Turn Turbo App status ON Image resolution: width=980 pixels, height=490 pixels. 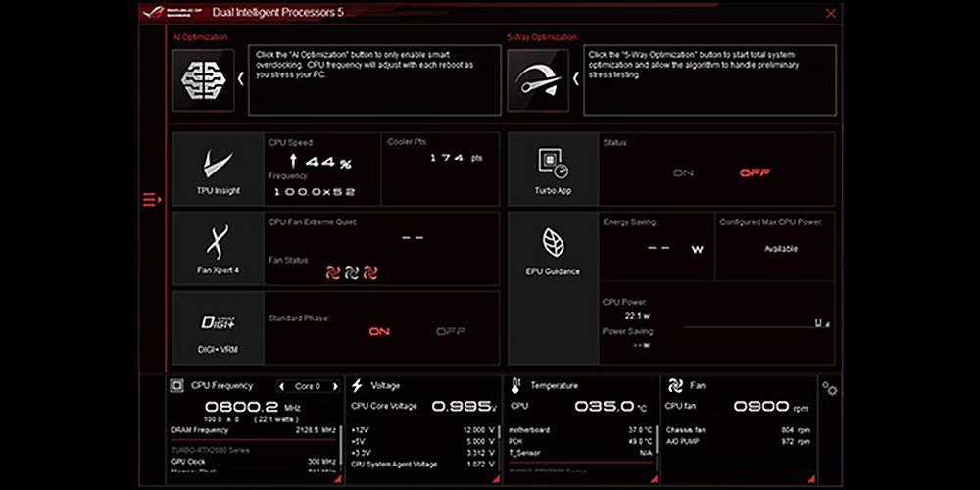click(683, 173)
